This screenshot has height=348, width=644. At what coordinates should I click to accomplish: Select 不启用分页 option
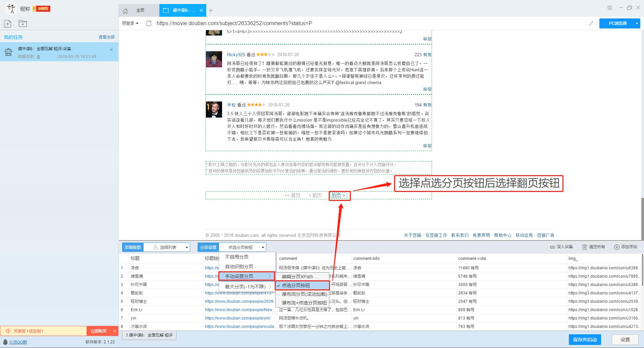point(247,257)
